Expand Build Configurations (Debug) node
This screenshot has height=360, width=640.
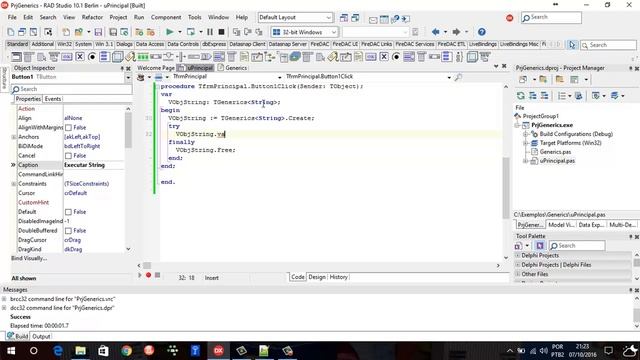pyautogui.click(x=526, y=134)
